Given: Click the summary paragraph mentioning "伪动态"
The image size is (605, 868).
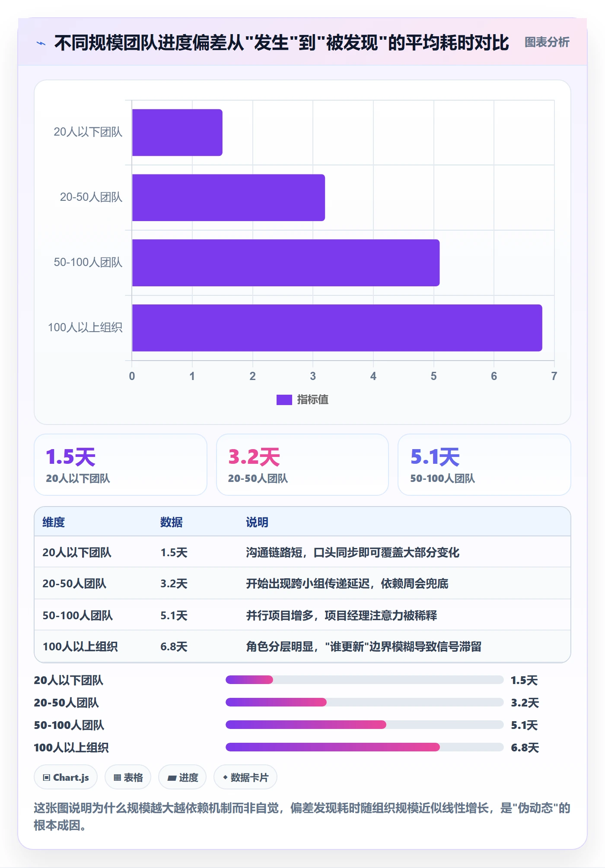Looking at the screenshot, I should 302,816.
